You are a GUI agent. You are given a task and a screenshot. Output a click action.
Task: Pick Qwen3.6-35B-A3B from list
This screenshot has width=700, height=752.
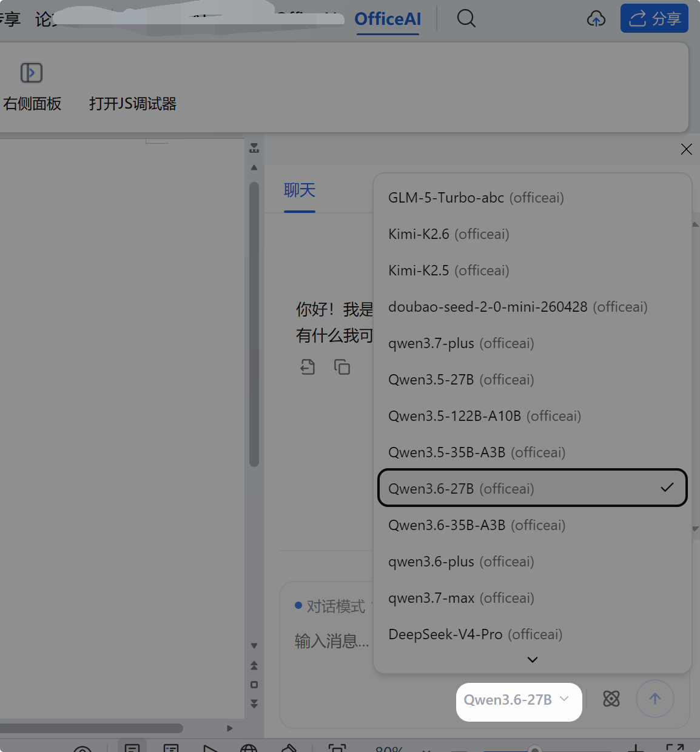click(x=533, y=525)
